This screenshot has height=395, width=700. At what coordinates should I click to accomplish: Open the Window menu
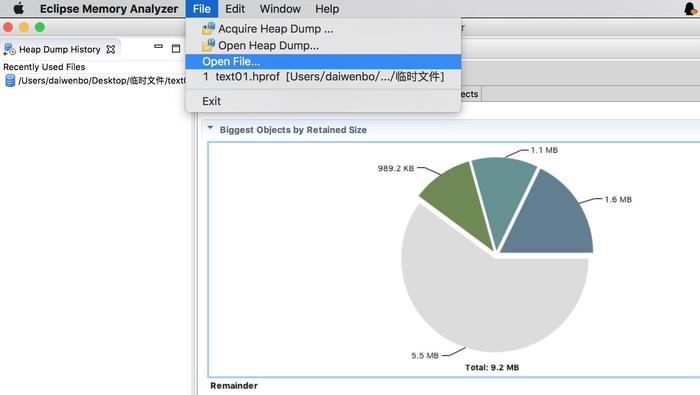tap(280, 9)
